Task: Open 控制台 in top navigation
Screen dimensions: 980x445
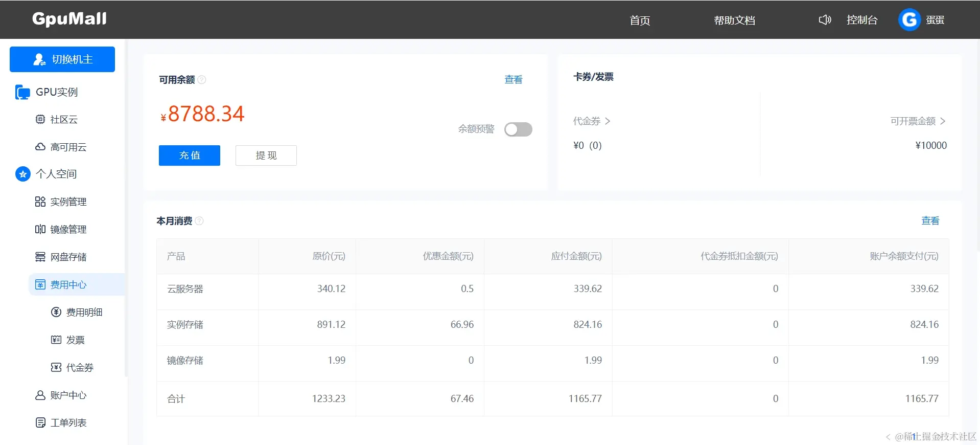Action: click(862, 20)
